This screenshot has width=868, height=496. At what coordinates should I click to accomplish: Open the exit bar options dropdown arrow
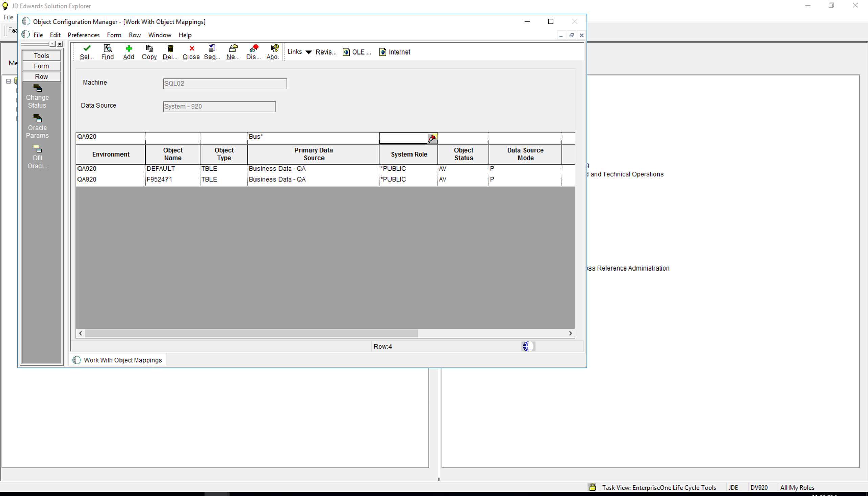tap(52, 44)
